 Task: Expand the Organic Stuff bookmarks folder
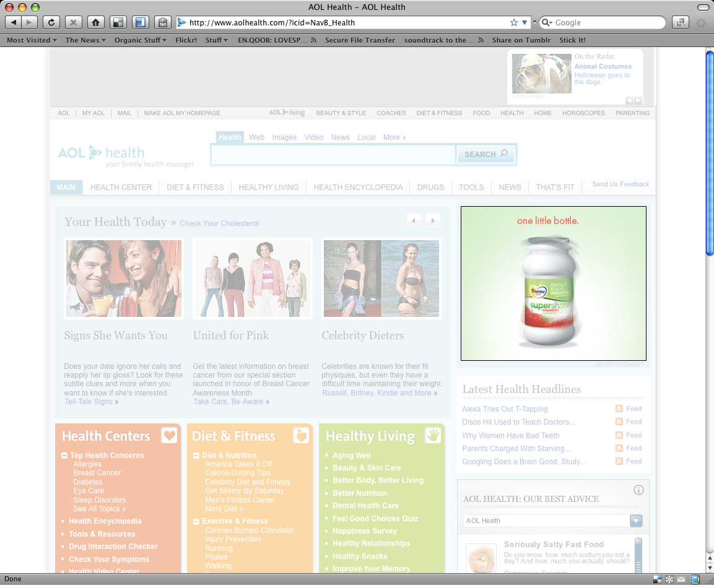tap(140, 40)
